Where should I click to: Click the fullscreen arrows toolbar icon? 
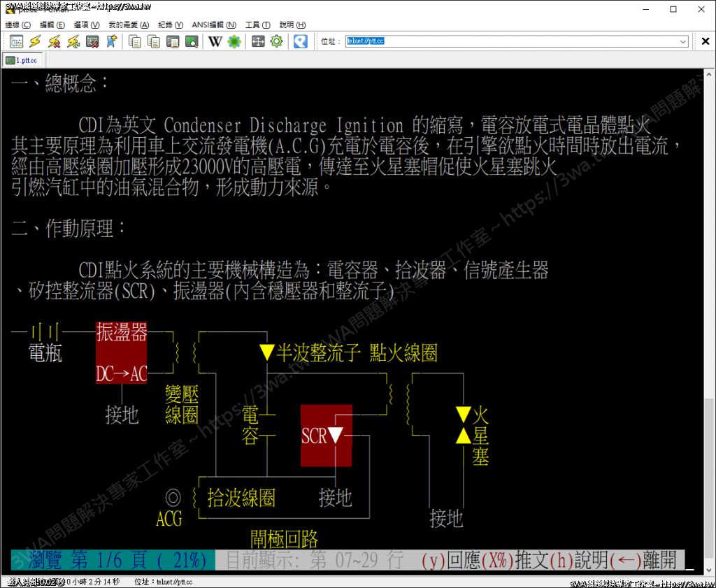[x=258, y=42]
